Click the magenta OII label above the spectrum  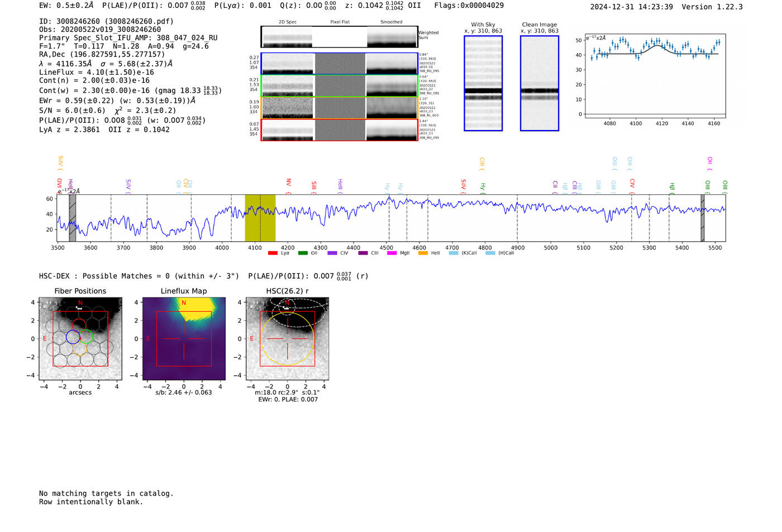click(x=710, y=164)
